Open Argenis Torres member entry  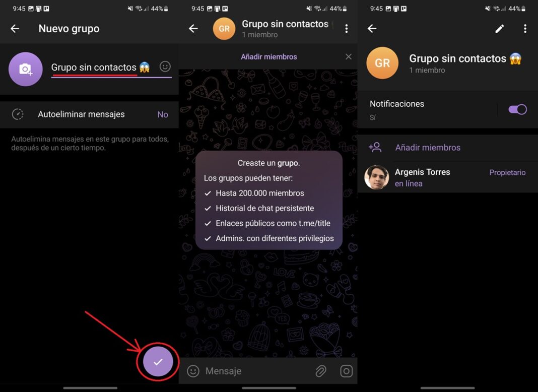(447, 177)
